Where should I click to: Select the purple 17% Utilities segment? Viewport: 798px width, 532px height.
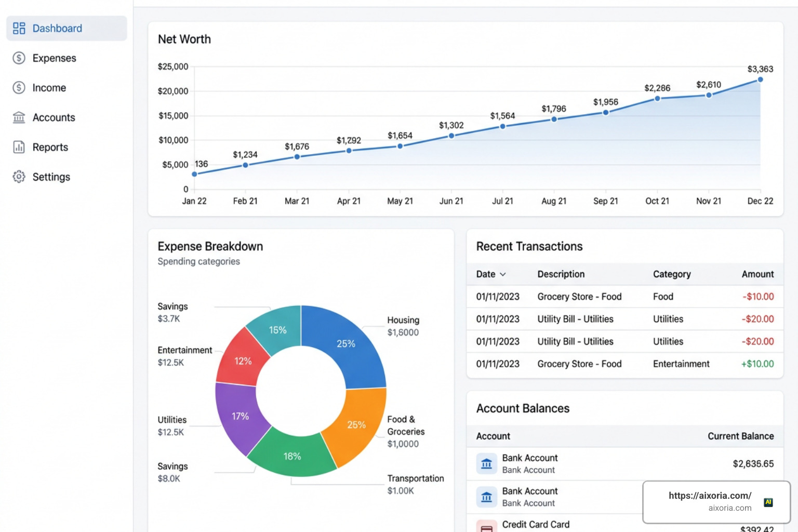tap(240, 416)
